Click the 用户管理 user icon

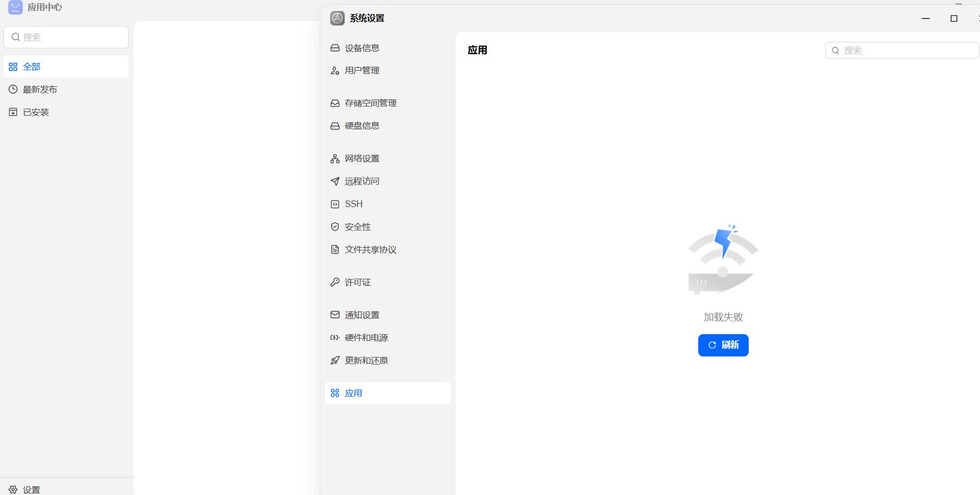click(335, 71)
